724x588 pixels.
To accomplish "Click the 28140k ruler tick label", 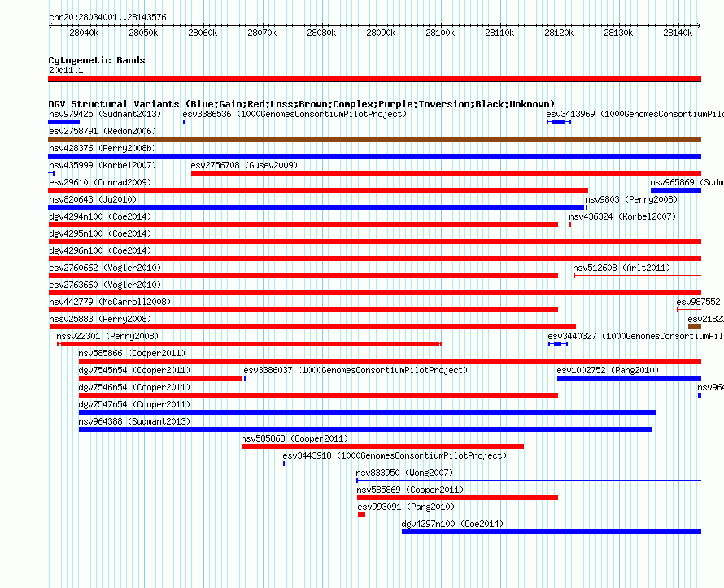I will point(678,33).
